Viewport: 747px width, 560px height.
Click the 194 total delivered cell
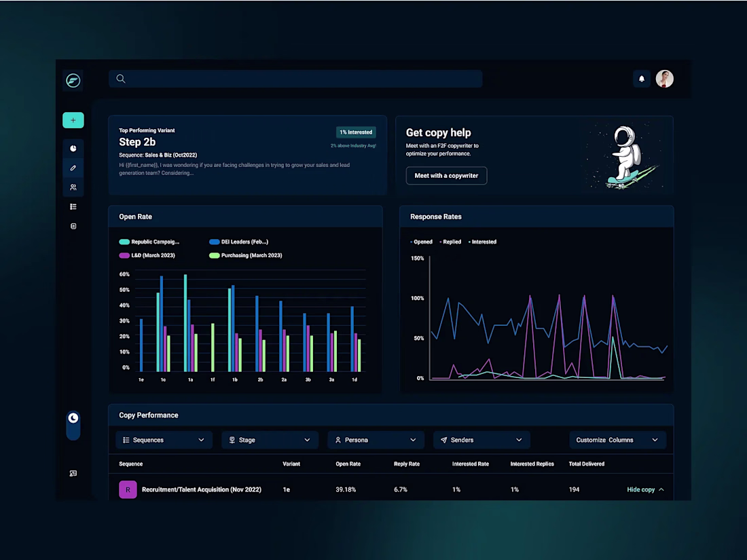pyautogui.click(x=574, y=489)
